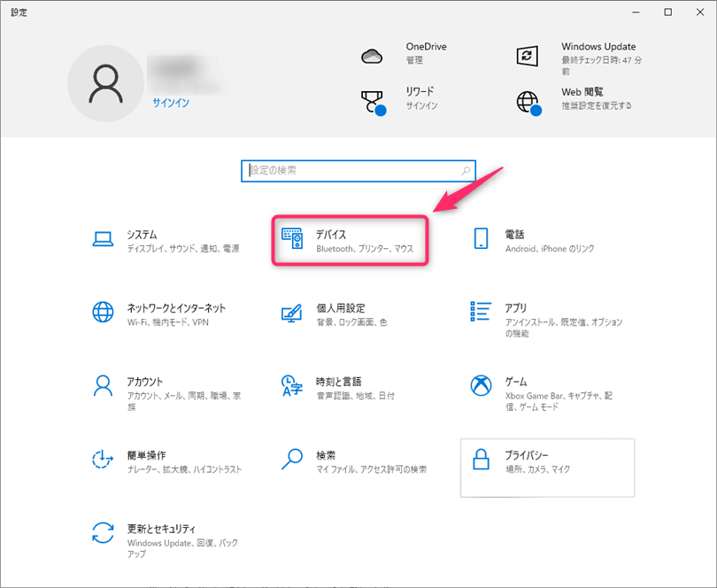Select the デバイス category title
Screen dimensions: 717x588
(331, 235)
